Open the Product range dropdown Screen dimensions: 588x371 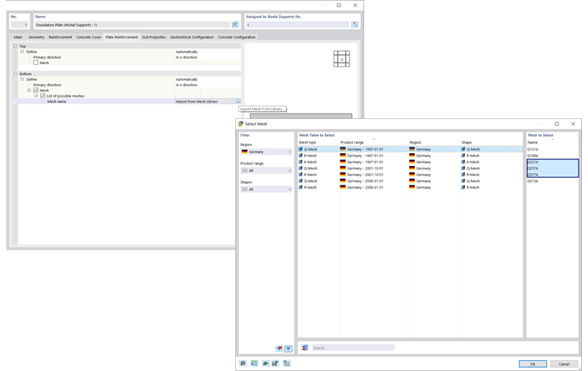tap(266, 171)
